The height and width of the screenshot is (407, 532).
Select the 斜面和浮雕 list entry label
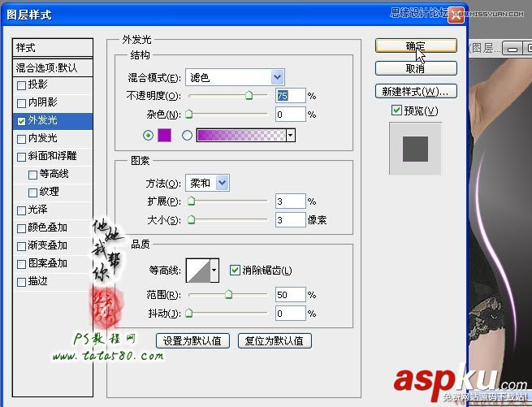tap(52, 156)
